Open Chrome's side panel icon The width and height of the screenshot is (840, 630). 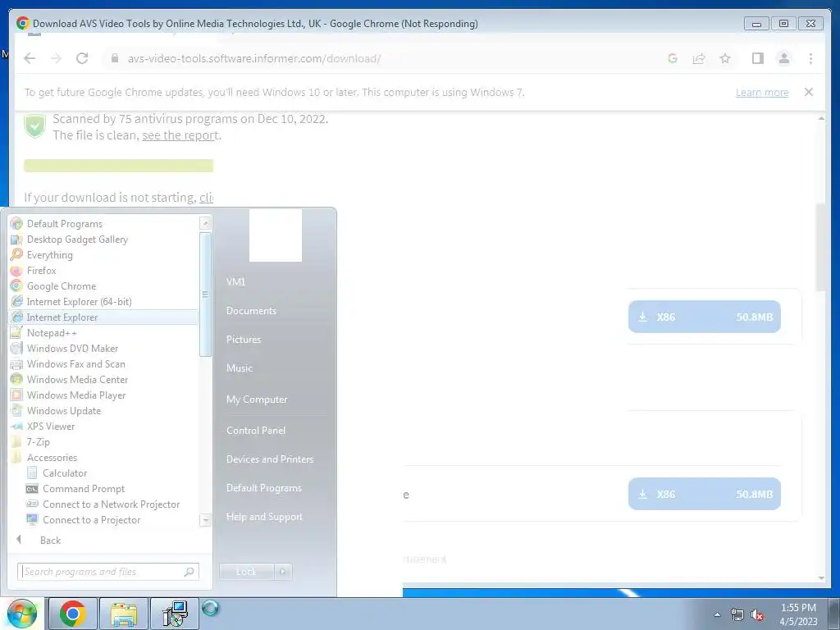click(x=757, y=58)
